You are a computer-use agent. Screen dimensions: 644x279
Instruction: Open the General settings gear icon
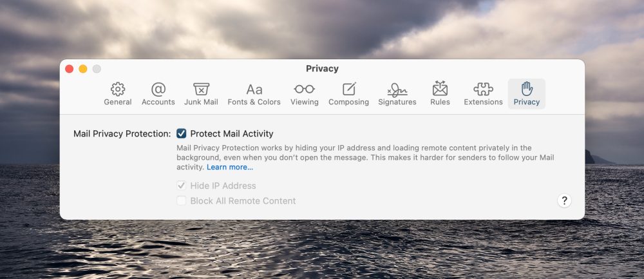[118, 89]
